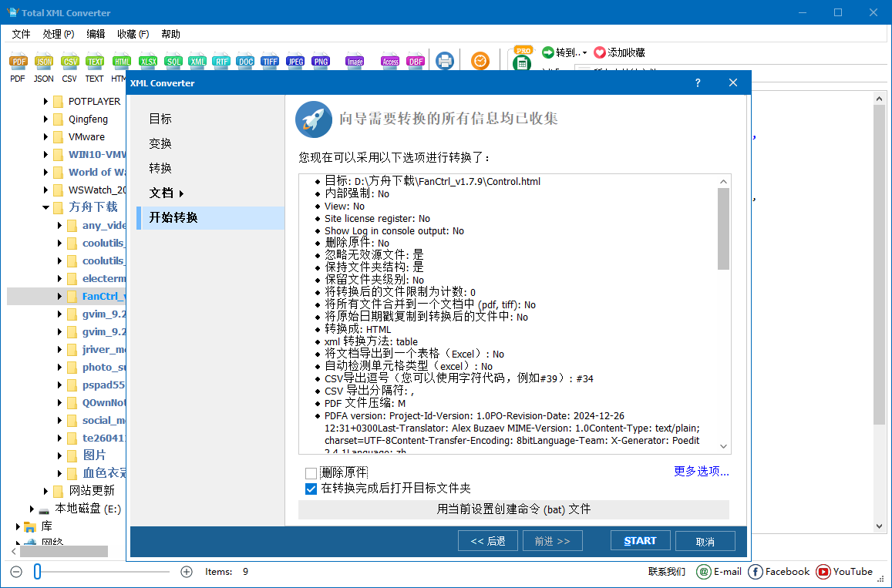Collapse the 方舟下载 folder in the tree
Screen dimensions: 892x588
[45, 207]
